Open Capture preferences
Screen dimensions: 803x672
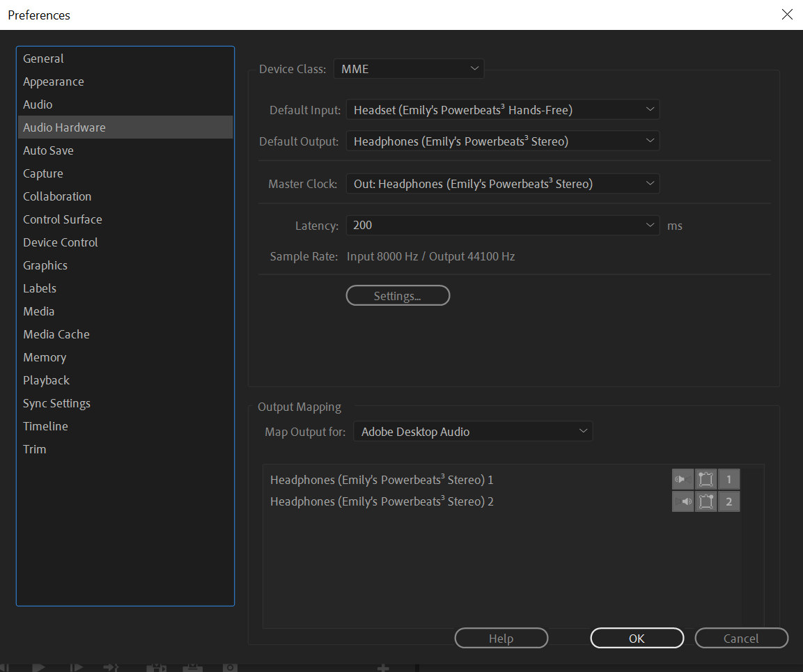(x=125, y=173)
